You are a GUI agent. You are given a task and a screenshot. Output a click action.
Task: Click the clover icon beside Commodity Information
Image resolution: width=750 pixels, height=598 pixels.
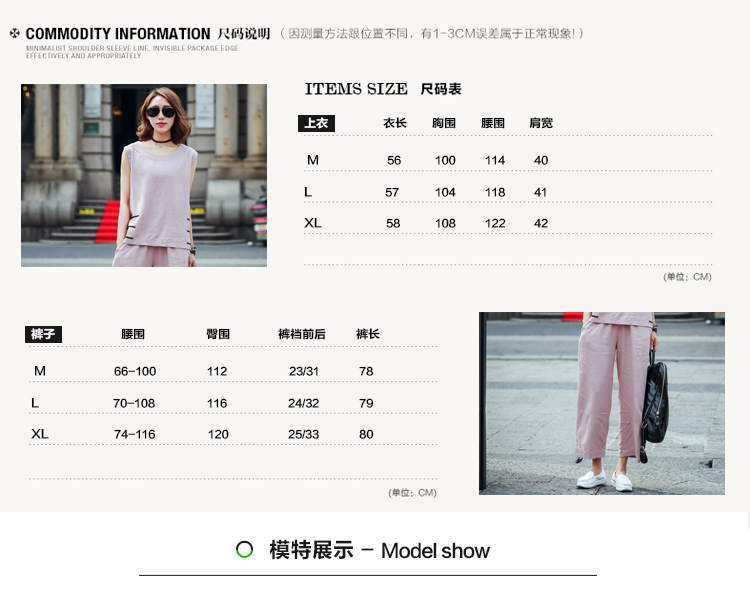pyautogui.click(x=15, y=34)
